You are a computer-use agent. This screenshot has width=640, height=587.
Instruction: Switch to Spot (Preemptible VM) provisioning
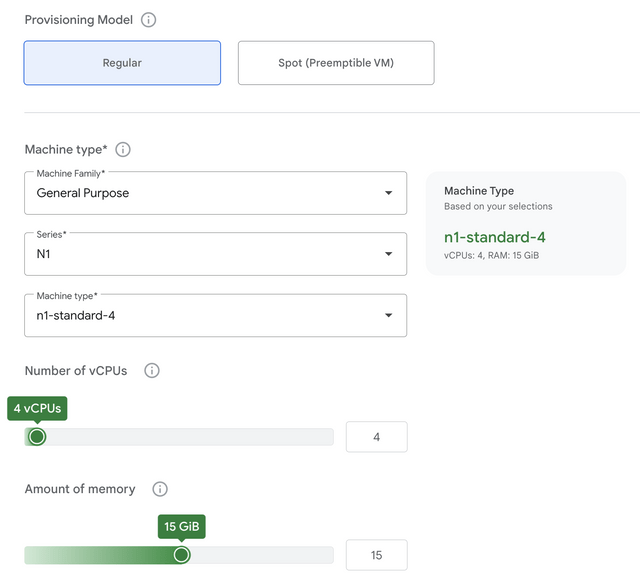336,63
